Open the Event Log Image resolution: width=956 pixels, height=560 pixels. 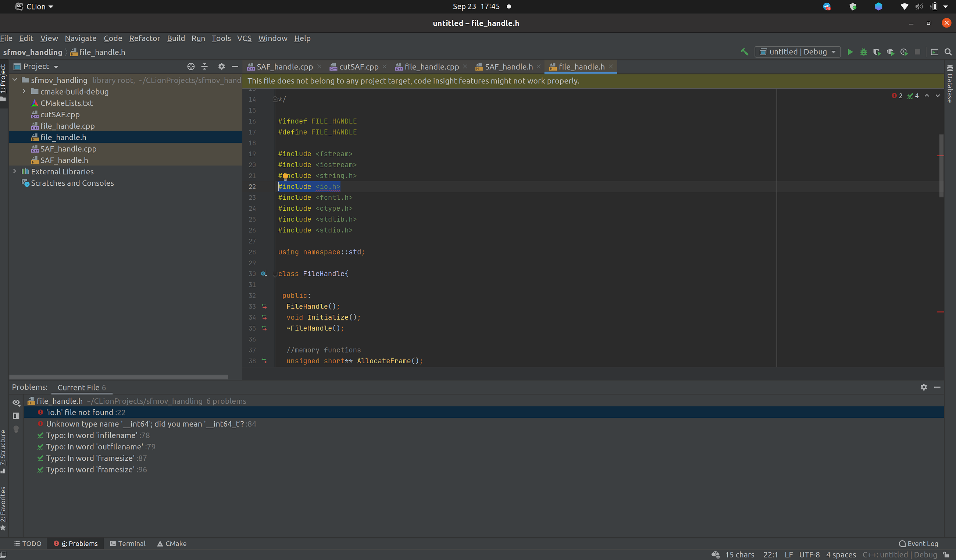(918, 543)
